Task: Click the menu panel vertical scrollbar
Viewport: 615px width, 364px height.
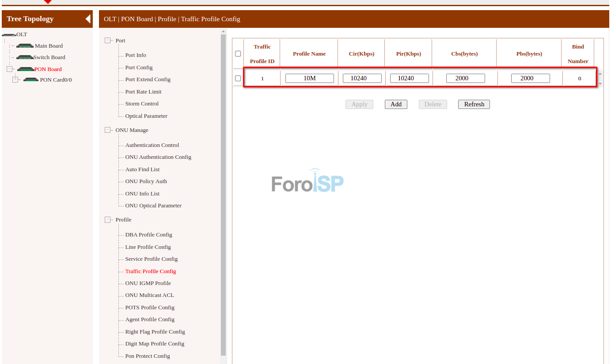Action: 223,194
